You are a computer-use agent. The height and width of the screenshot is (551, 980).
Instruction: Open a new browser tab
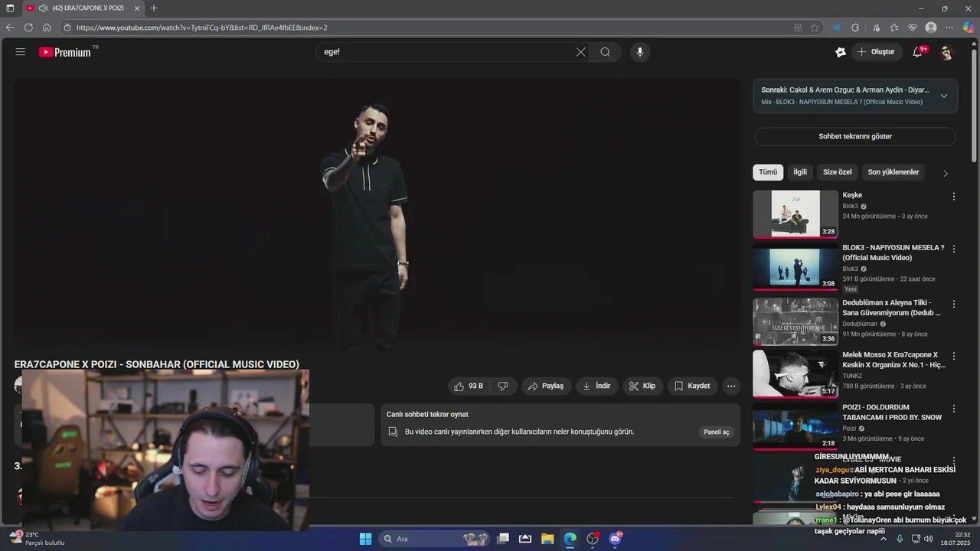pos(154,8)
